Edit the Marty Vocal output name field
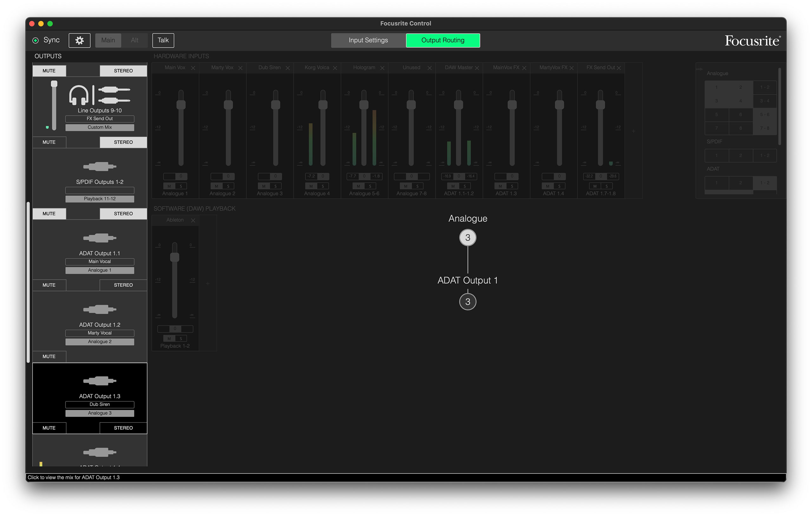 click(100, 333)
